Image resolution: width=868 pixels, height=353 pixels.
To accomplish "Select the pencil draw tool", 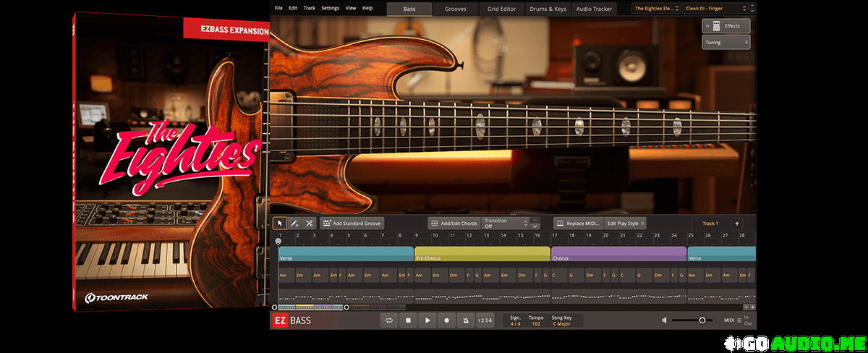I will pos(294,224).
